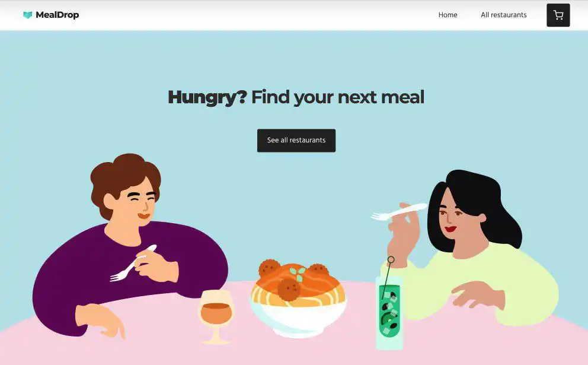Click the wine glass with orange drink
Viewport: 588px width, 365px height.
click(x=216, y=316)
